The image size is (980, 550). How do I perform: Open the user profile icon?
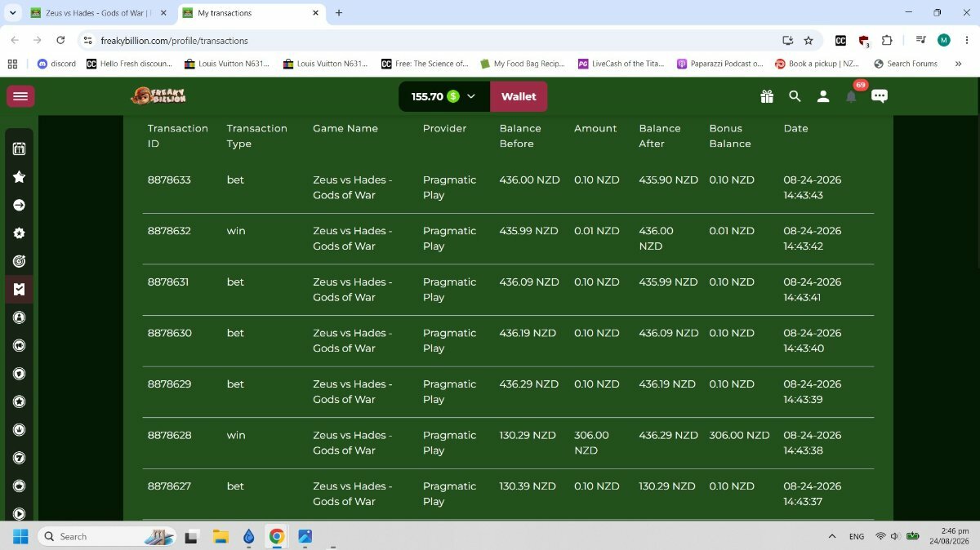tap(823, 96)
